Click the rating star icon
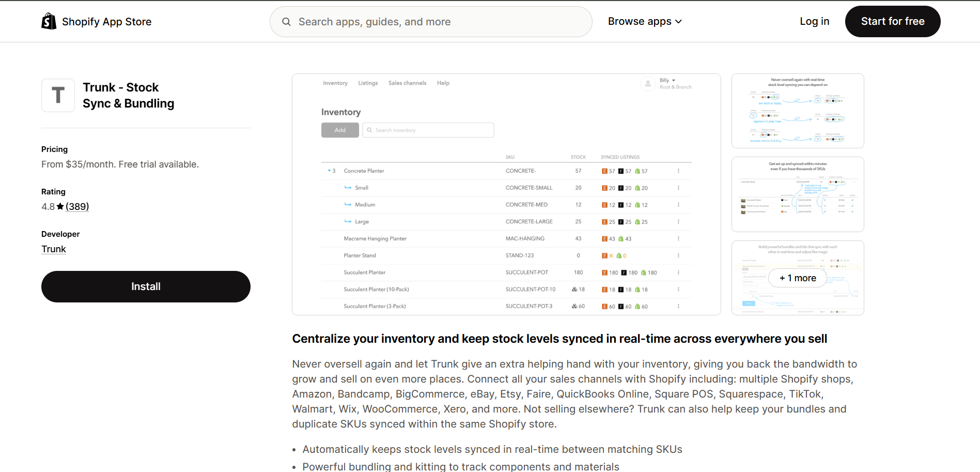 pyautogui.click(x=60, y=206)
